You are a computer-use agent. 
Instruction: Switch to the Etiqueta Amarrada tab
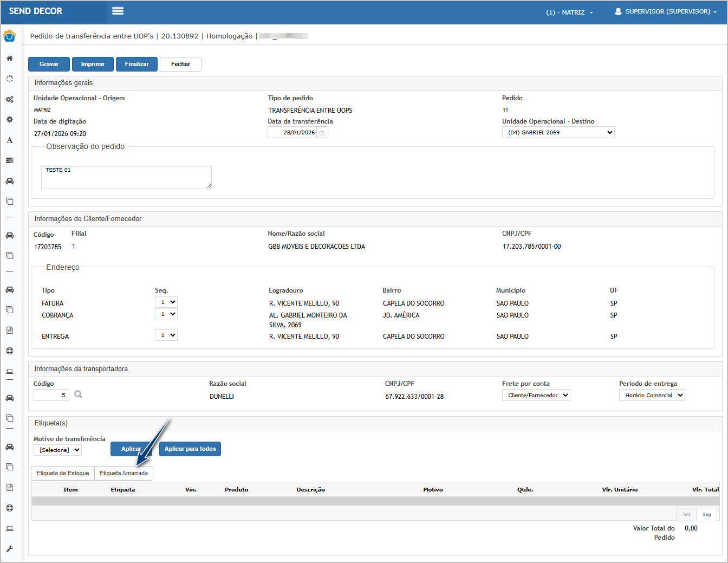pos(123,474)
